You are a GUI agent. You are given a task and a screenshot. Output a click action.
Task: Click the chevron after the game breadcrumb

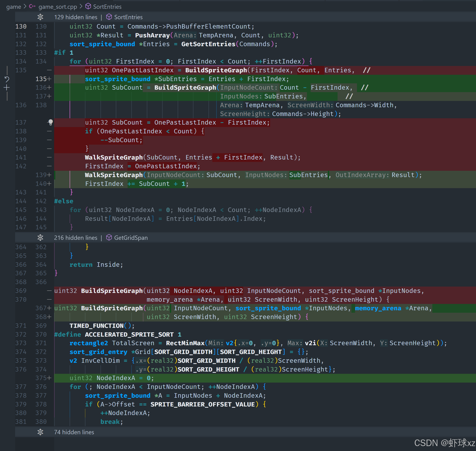pyautogui.click(x=25, y=7)
